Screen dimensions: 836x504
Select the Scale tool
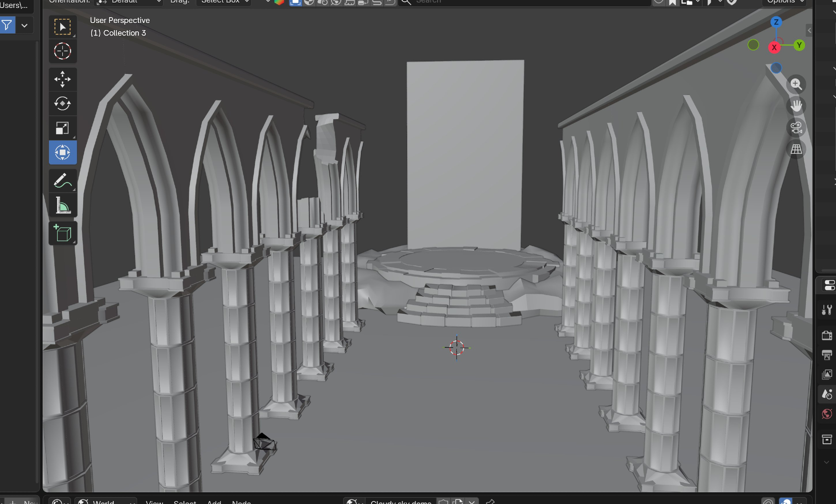(62, 128)
